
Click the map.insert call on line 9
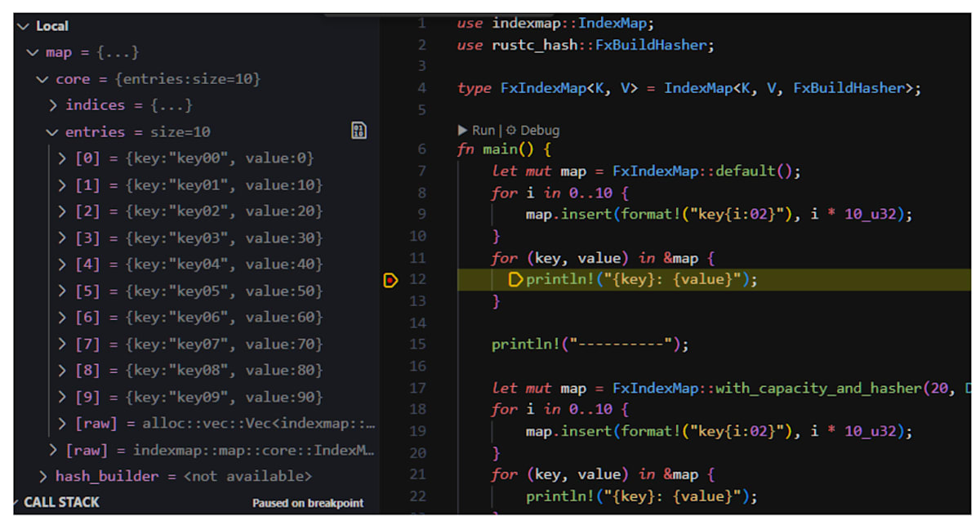719,215
